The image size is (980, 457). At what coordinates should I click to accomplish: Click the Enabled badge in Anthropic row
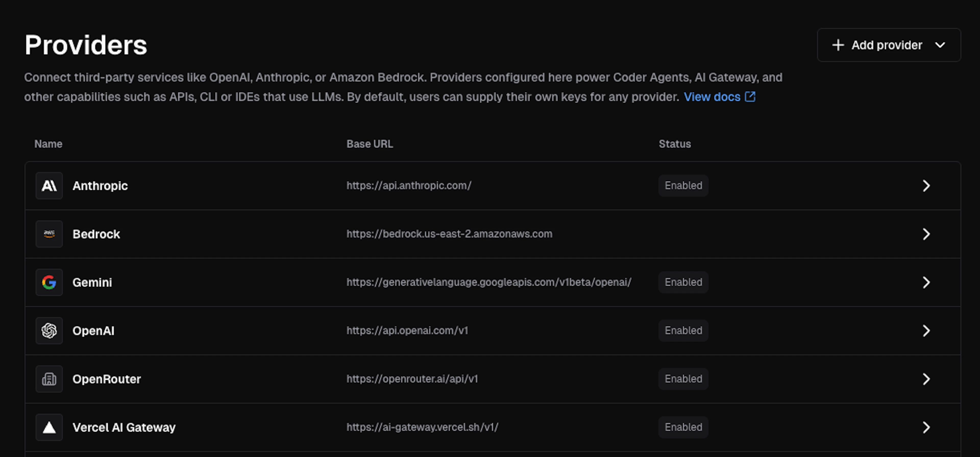(x=683, y=186)
